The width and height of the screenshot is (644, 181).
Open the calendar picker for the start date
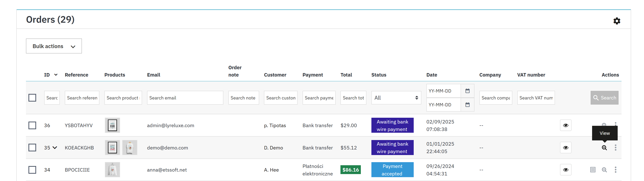[x=468, y=91]
